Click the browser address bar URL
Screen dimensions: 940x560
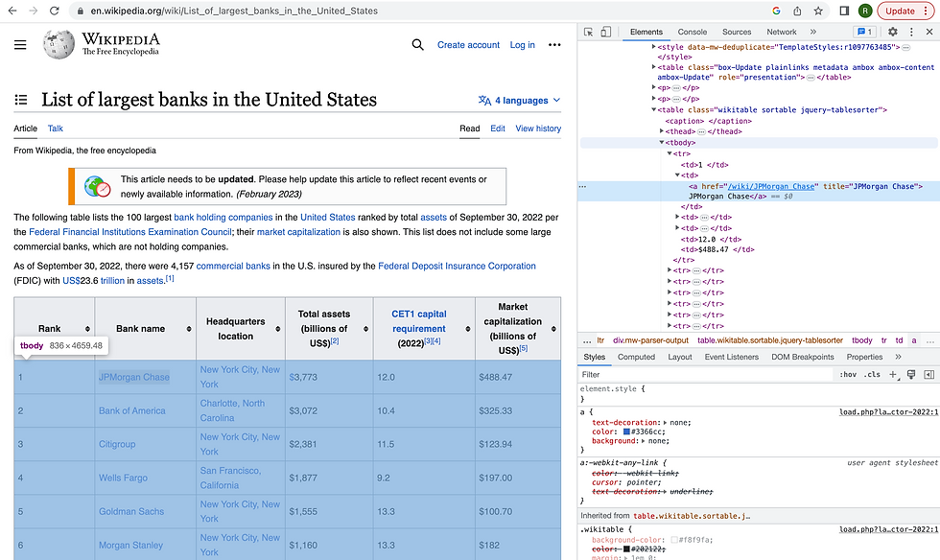pos(234,11)
